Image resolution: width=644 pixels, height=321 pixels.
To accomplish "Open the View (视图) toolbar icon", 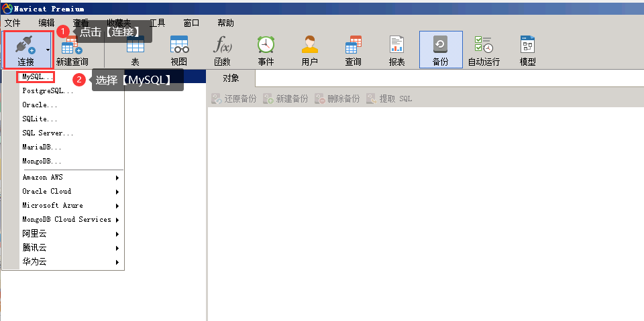I will [x=179, y=44].
